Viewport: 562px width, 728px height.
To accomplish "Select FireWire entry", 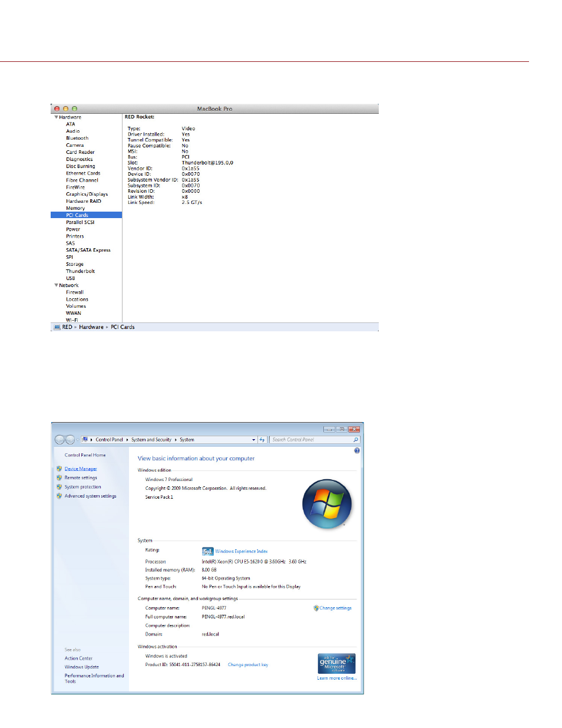I will (x=75, y=187).
